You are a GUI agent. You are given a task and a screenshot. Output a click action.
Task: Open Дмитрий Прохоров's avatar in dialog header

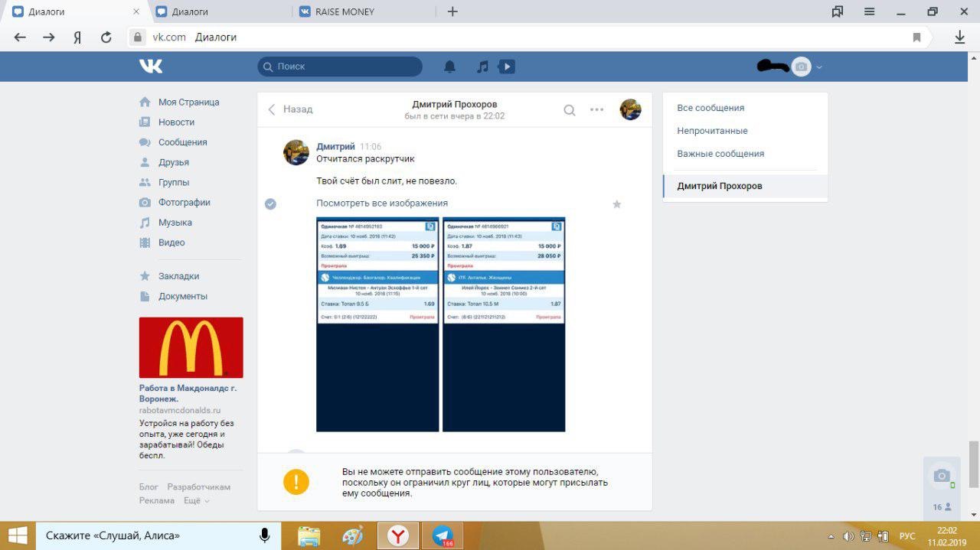630,109
